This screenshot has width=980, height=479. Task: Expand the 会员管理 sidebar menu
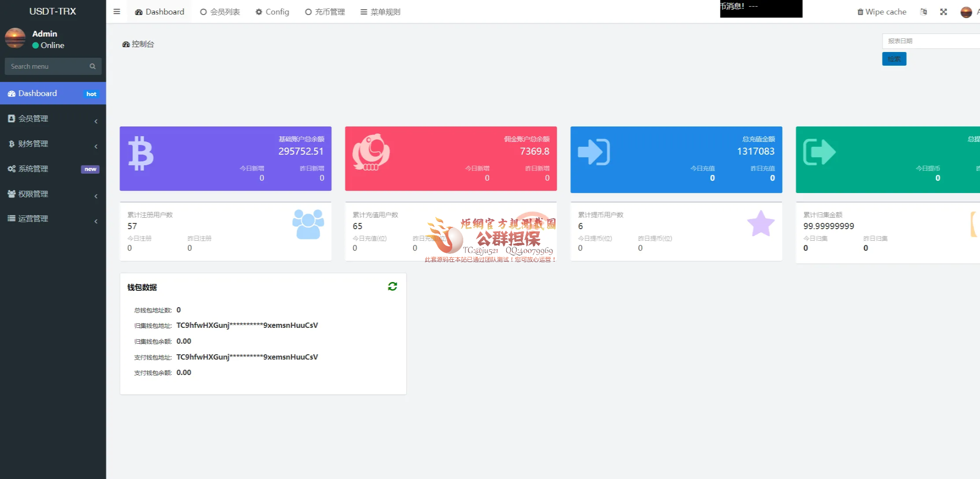(52, 119)
